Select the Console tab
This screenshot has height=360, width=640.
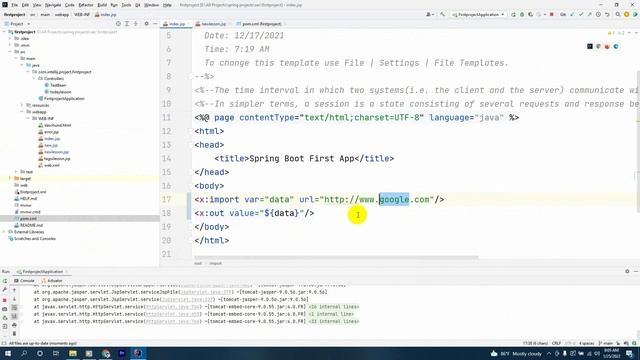click(24, 281)
